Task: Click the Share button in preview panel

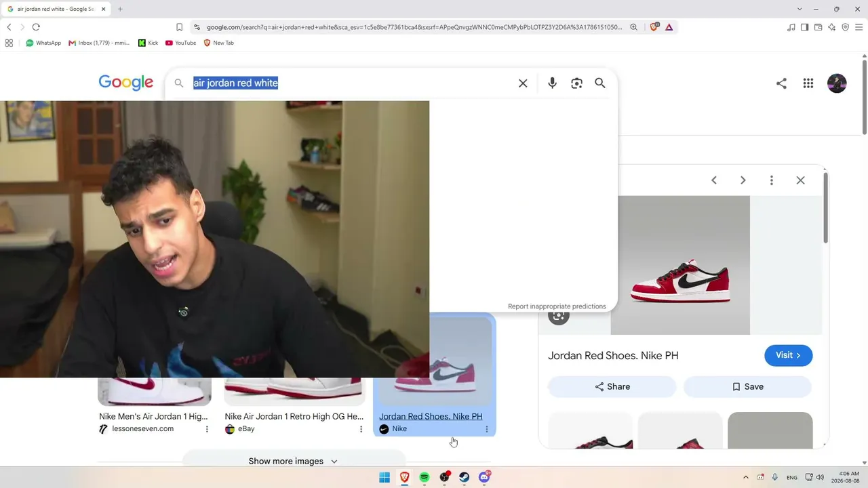Action: coord(612,386)
